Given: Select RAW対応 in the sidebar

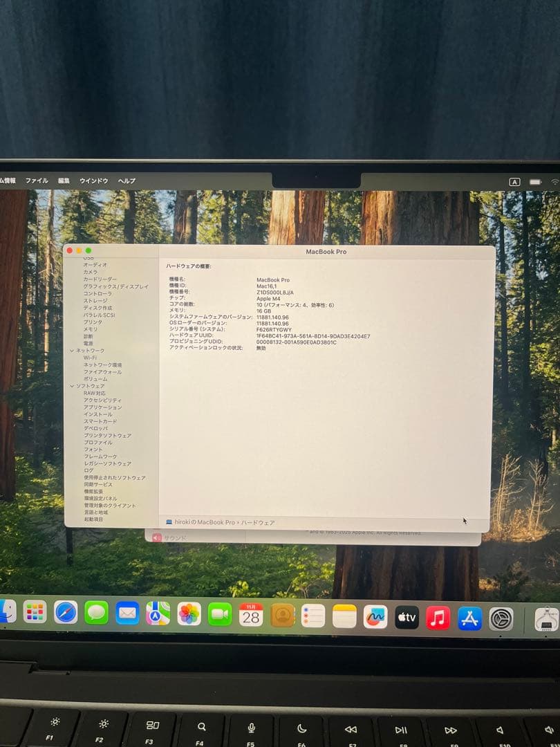Looking at the screenshot, I should pos(94,393).
